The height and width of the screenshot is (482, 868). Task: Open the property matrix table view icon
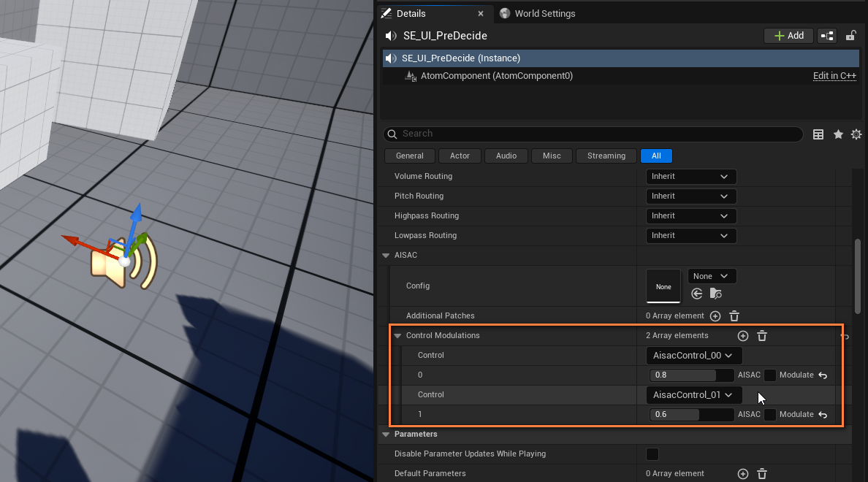pyautogui.click(x=818, y=134)
